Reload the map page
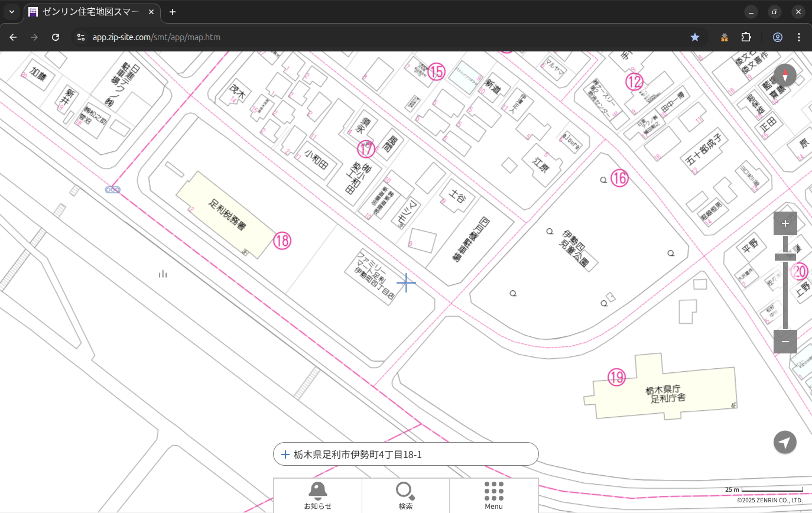 point(56,37)
